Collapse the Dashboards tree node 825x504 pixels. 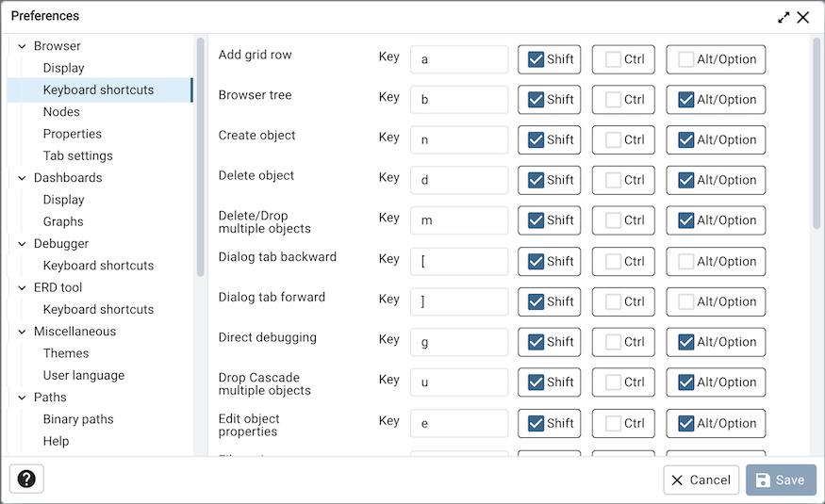click(x=22, y=178)
